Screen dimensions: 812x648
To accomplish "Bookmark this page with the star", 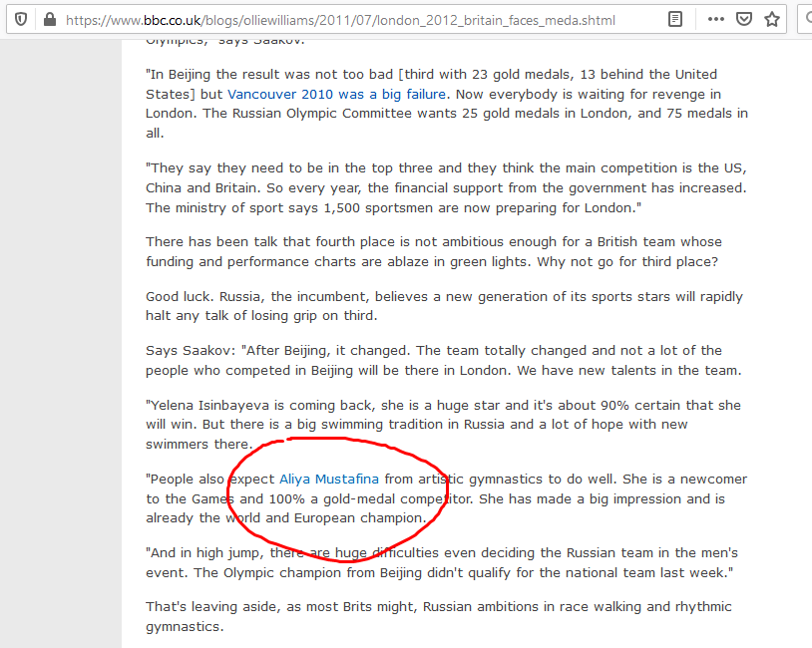I will pyautogui.click(x=772, y=20).
